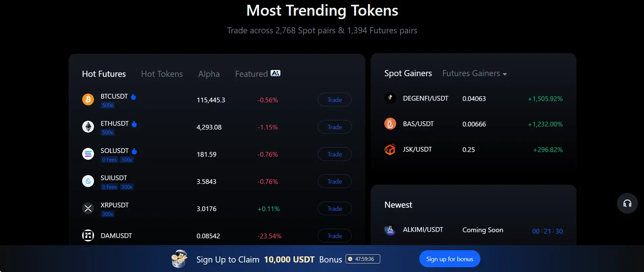Click the Solana coin icon
The width and height of the screenshot is (644, 272).
[x=88, y=154]
